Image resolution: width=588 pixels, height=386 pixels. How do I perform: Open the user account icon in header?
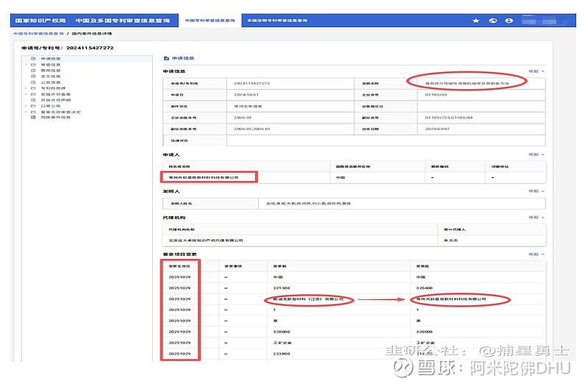[509, 21]
